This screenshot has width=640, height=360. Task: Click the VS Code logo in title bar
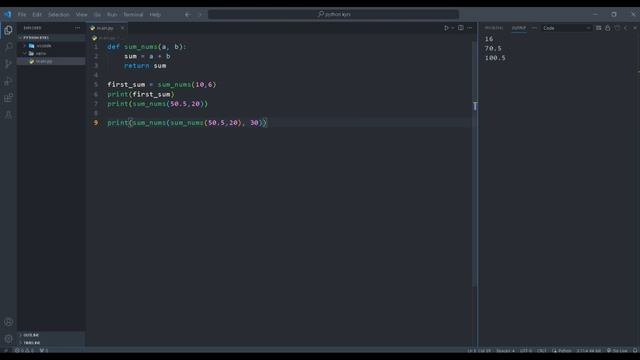click(x=8, y=14)
